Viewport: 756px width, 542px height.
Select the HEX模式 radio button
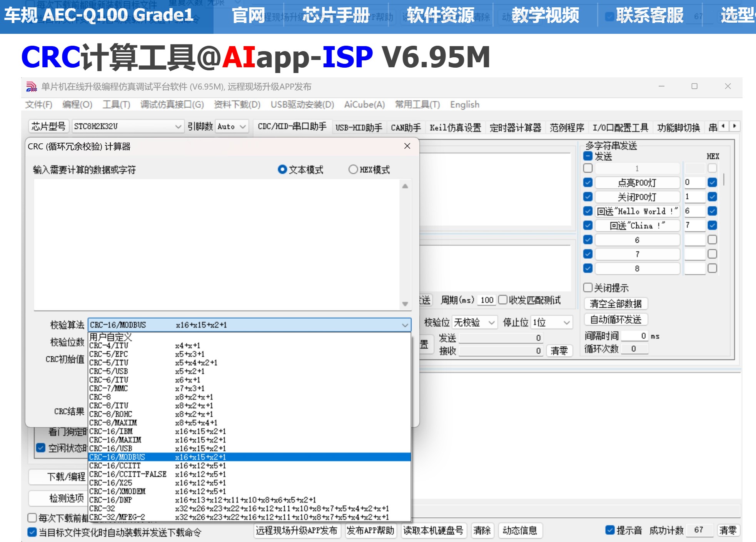[353, 170]
